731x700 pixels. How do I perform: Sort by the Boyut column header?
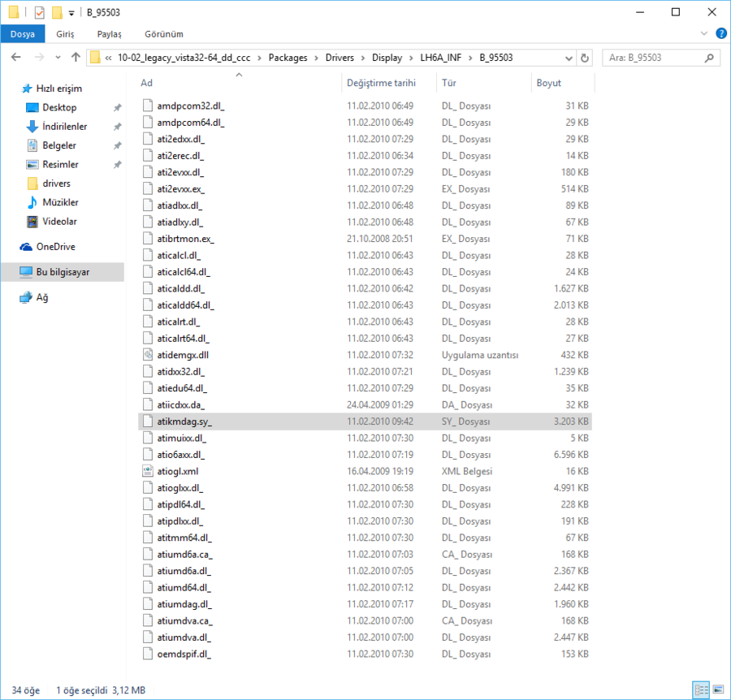[548, 83]
